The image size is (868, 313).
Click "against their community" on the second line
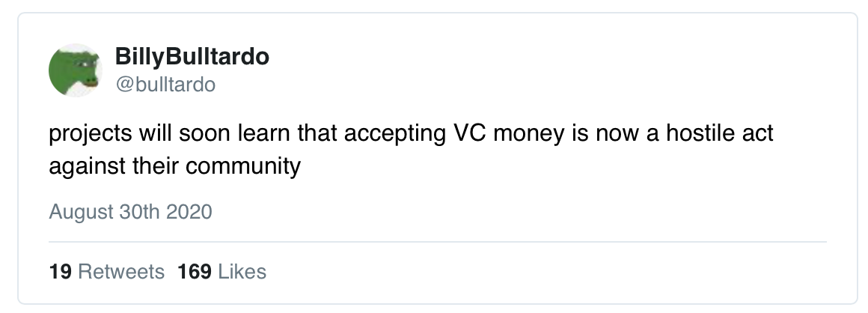[174, 165]
